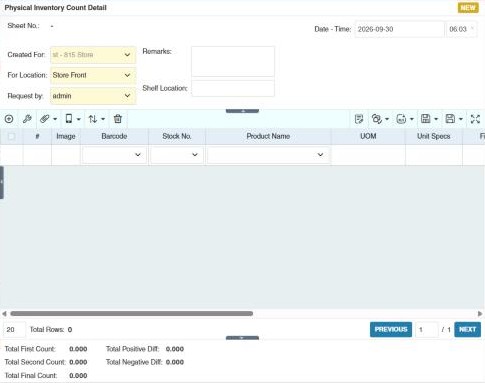Click the Total Final Count value
The height and width of the screenshot is (383, 485).
pos(78,375)
